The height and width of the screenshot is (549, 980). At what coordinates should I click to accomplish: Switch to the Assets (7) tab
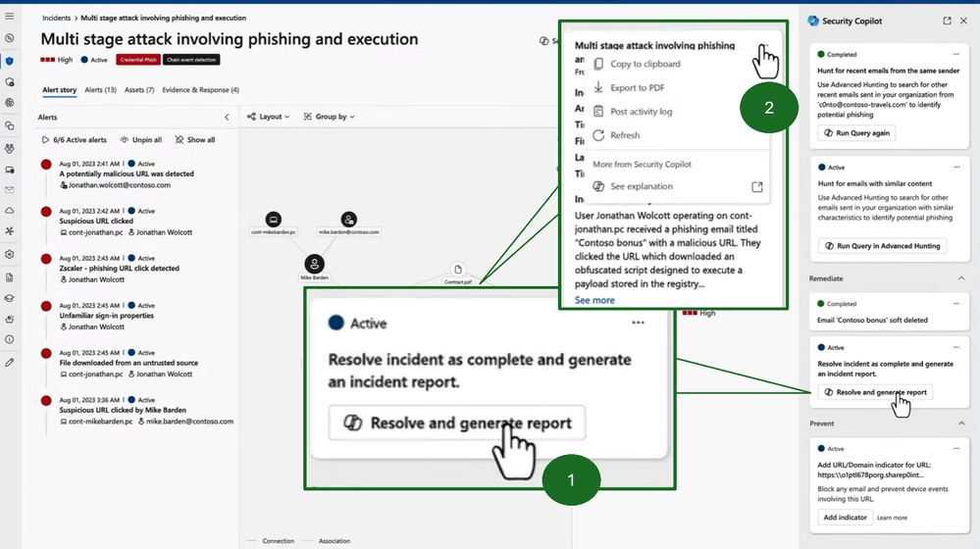139,90
